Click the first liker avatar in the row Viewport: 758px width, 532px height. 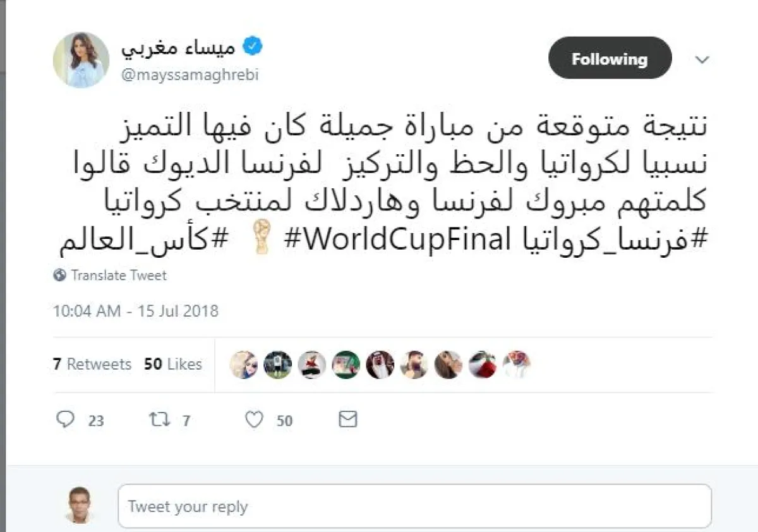244,365
